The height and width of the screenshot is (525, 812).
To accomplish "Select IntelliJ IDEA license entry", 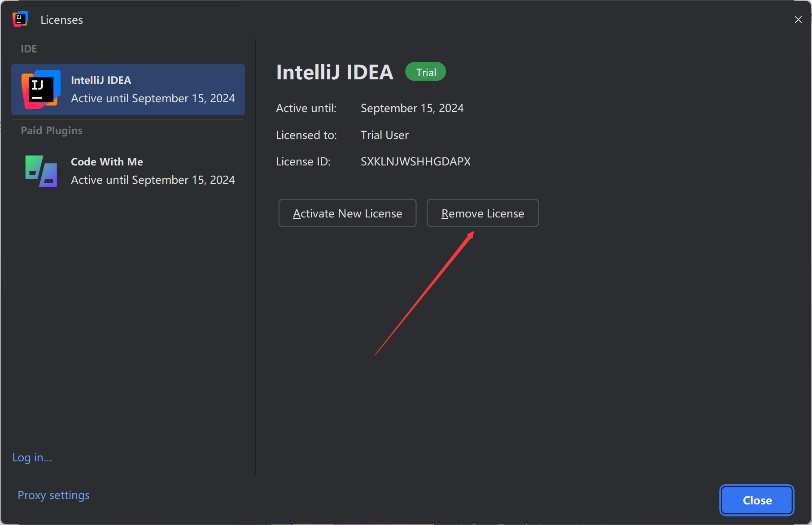I will coord(128,89).
